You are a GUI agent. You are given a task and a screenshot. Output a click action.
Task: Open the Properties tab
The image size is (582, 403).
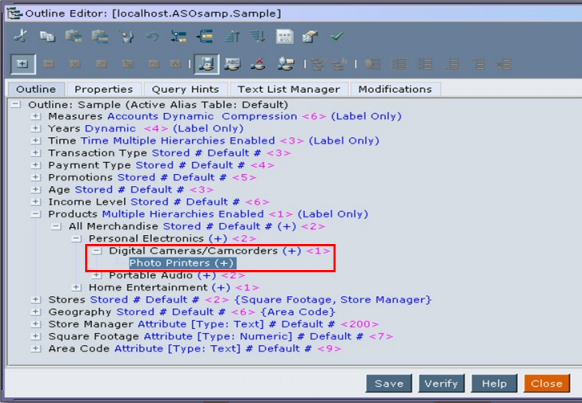pos(104,89)
